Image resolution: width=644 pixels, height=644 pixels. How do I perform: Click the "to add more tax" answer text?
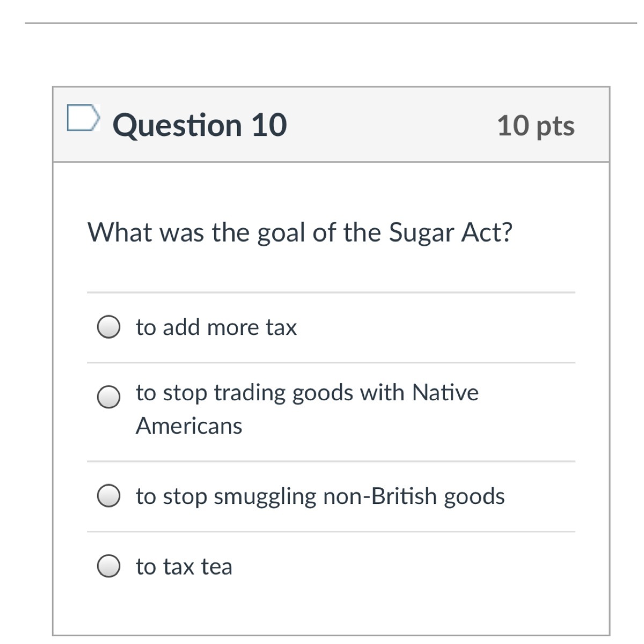tap(216, 327)
